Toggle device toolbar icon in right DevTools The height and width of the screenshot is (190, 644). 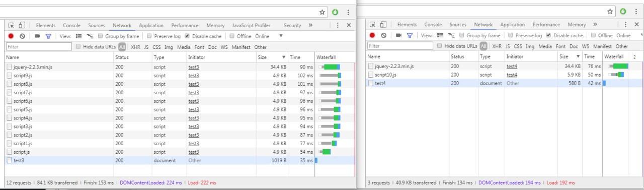383,25
